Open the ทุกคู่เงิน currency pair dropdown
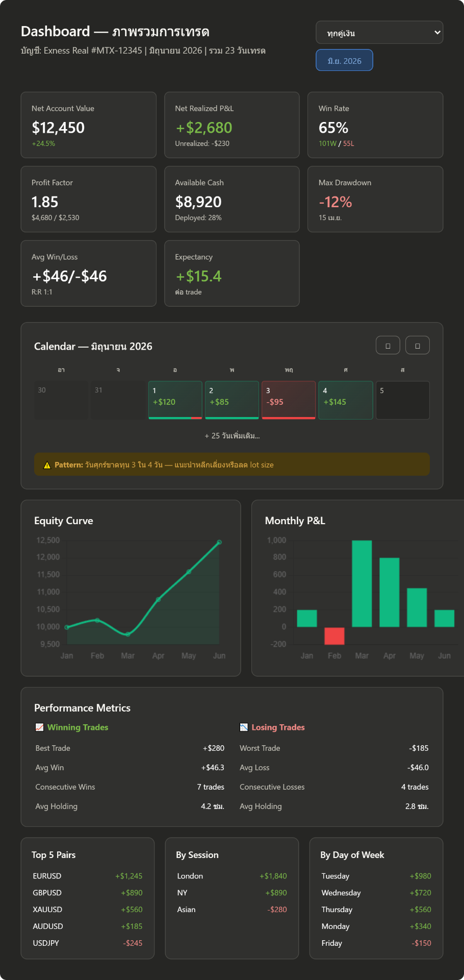This screenshot has width=464, height=980. 379,33
